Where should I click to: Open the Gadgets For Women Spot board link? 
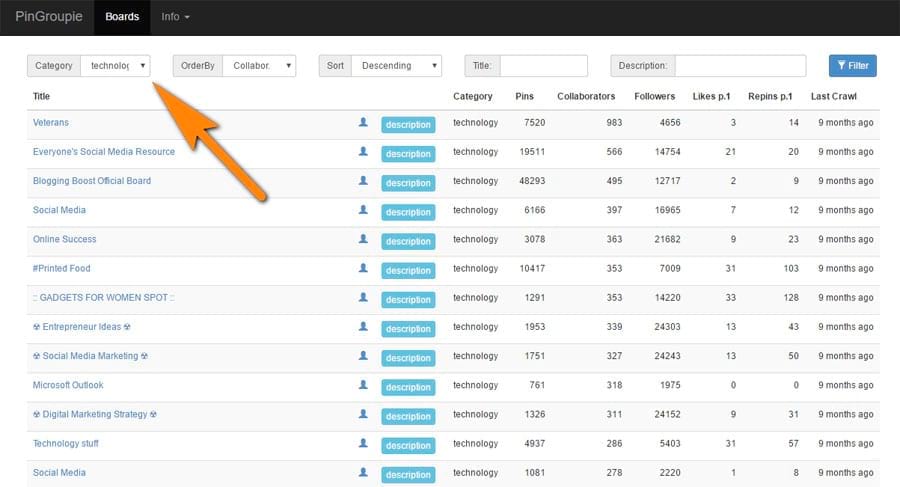coord(104,298)
